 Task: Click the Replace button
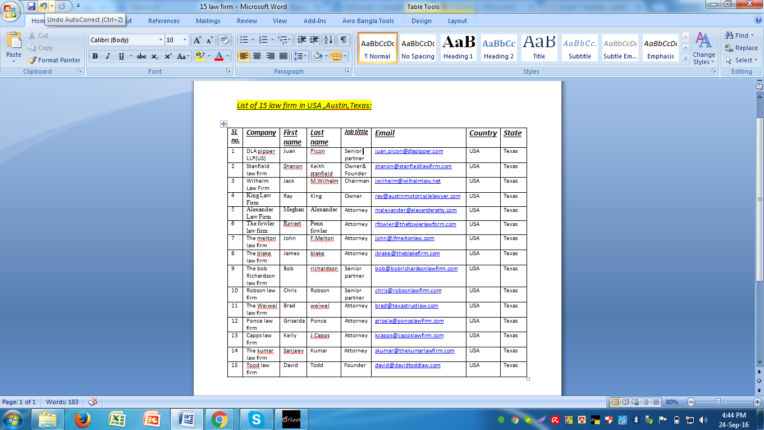741,48
